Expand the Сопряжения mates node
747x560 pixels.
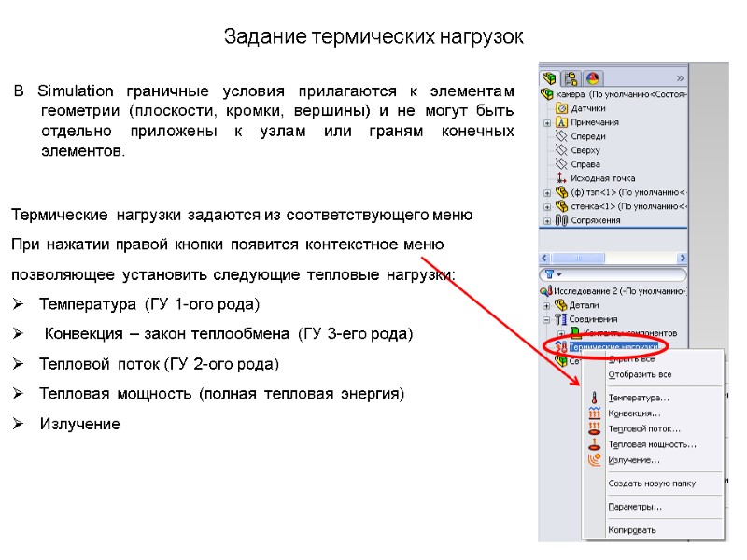pyautogui.click(x=547, y=221)
